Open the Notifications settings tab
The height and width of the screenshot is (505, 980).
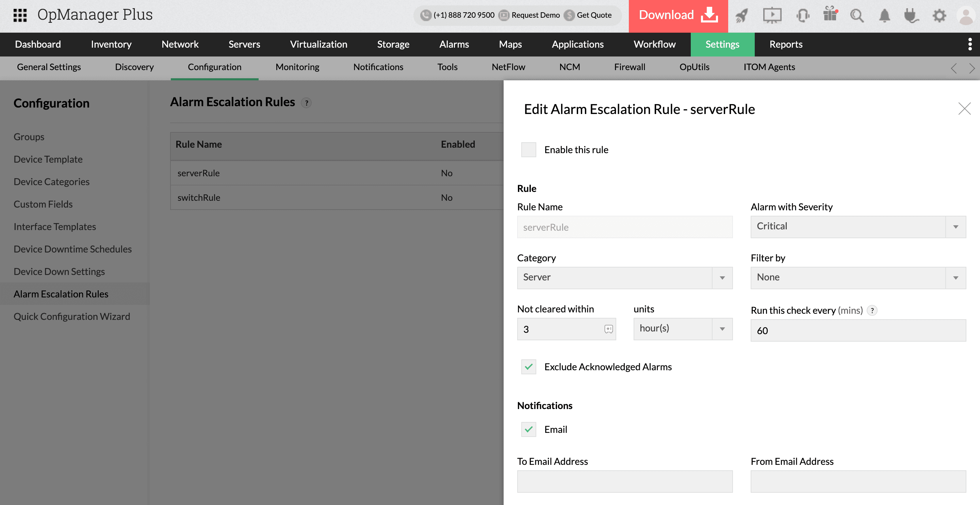[378, 67]
